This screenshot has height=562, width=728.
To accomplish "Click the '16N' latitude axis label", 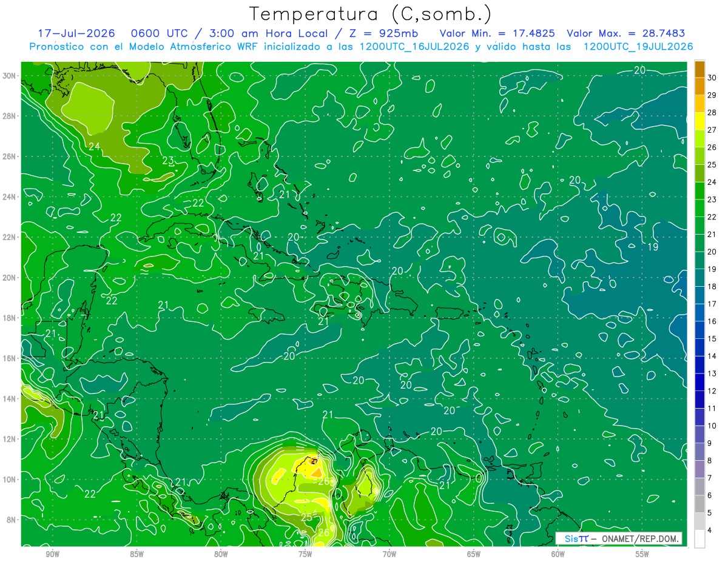I will tap(9, 358).
